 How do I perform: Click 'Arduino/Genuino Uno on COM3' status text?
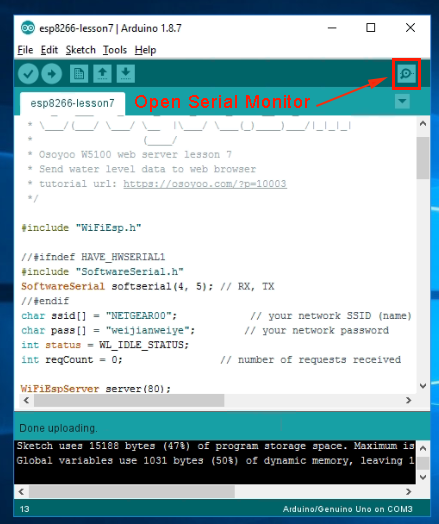pos(347,509)
